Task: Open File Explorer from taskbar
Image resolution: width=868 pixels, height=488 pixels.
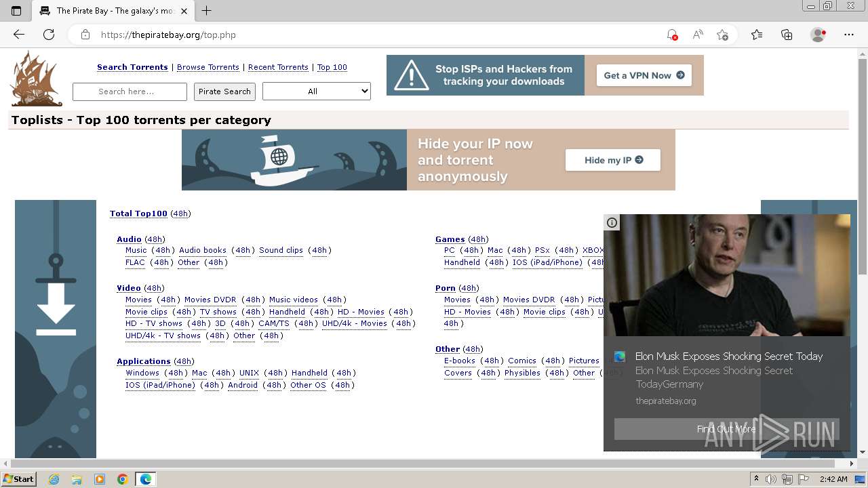Action: pos(77,479)
